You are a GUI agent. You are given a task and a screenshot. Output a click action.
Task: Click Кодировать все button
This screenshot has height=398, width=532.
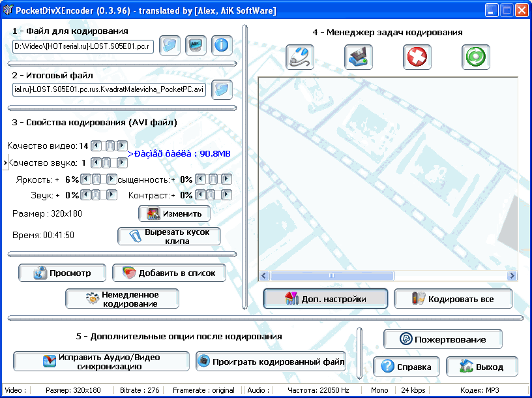453,299
